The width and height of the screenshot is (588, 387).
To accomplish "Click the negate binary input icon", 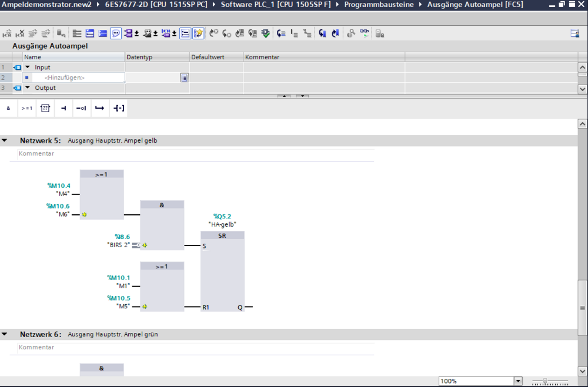I will click(82, 108).
